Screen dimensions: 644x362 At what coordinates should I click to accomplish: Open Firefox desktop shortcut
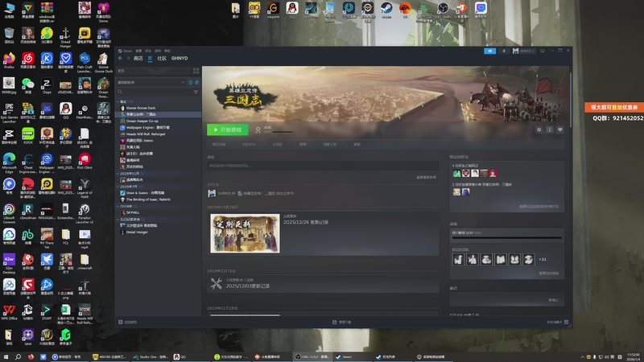[9, 60]
